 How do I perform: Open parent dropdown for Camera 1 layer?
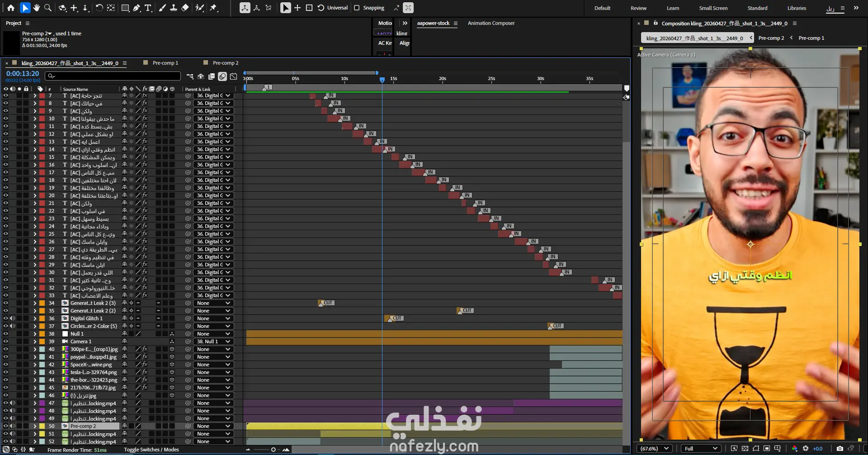coord(213,341)
